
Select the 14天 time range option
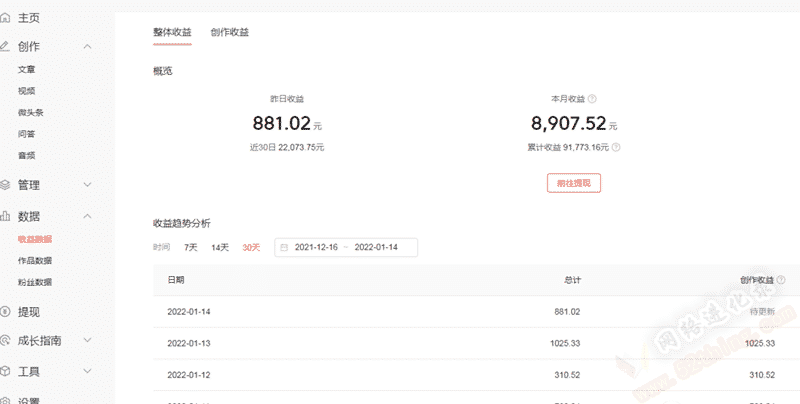219,247
